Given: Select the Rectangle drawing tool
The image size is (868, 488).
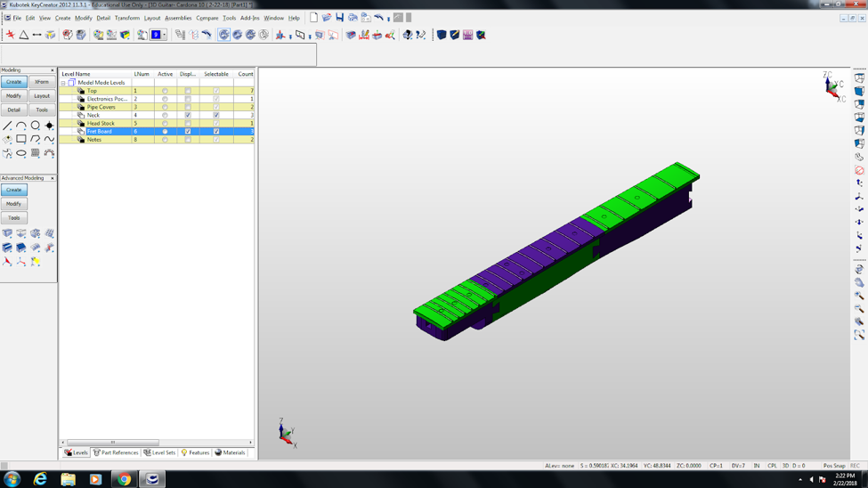Looking at the screenshot, I should pyautogui.click(x=21, y=139).
